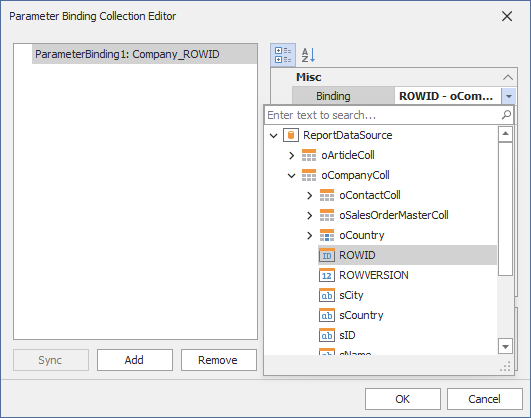531x418 pixels.
Task: Click the oCompanyColl table icon
Action: (x=309, y=175)
